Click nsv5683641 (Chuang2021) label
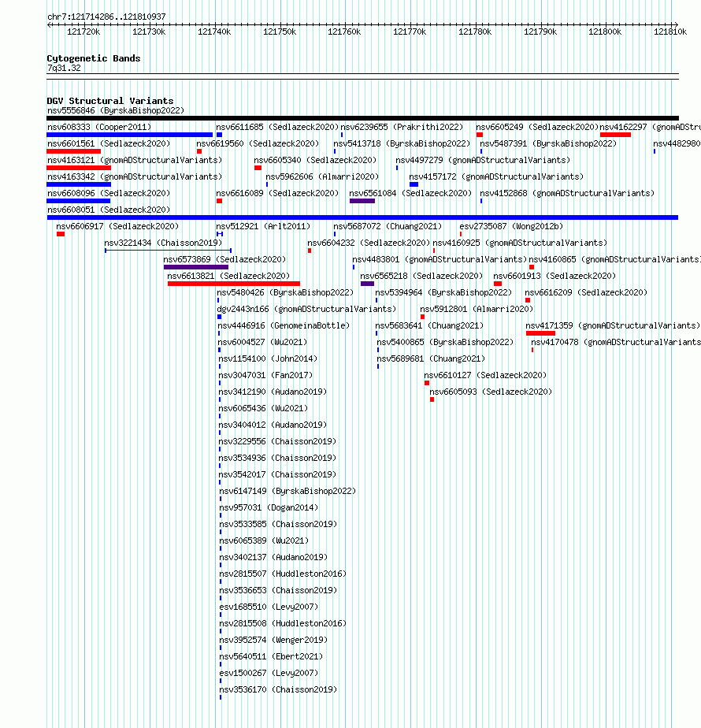The image size is (701, 728). (x=429, y=326)
